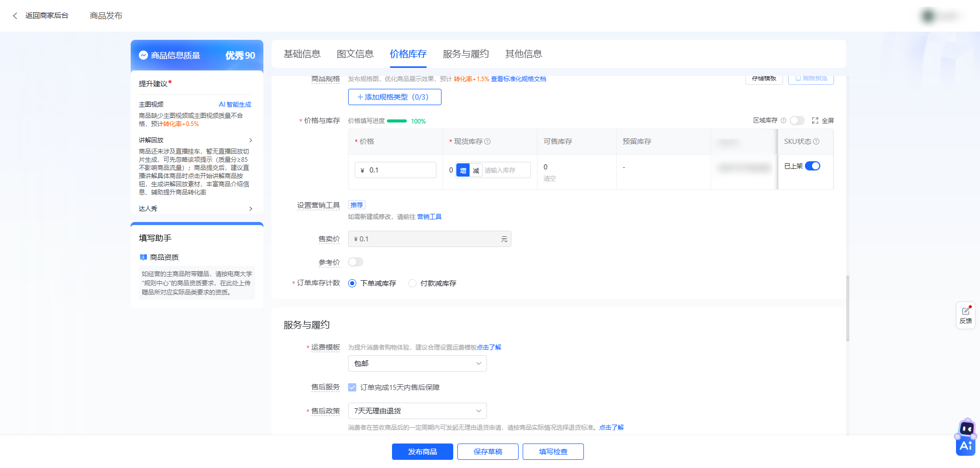Screen dimensions: 980x468
Task: Click the 营销工具 link
Action: pyautogui.click(x=429, y=217)
